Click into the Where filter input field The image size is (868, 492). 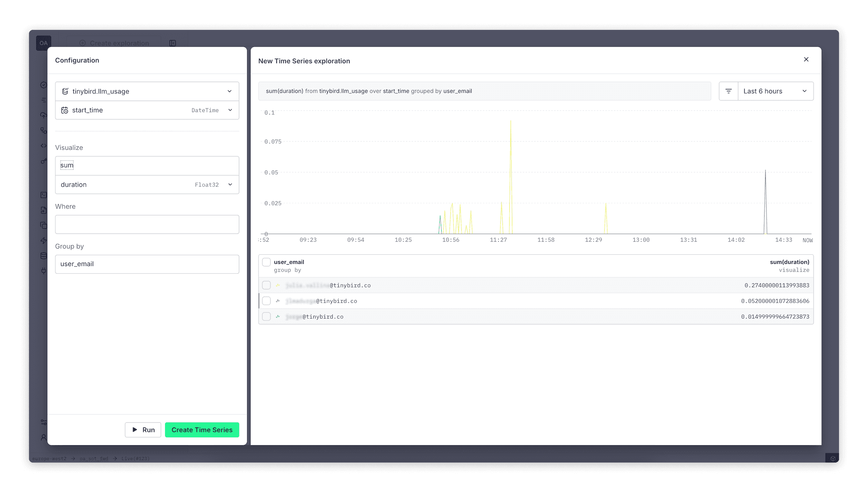pos(147,225)
